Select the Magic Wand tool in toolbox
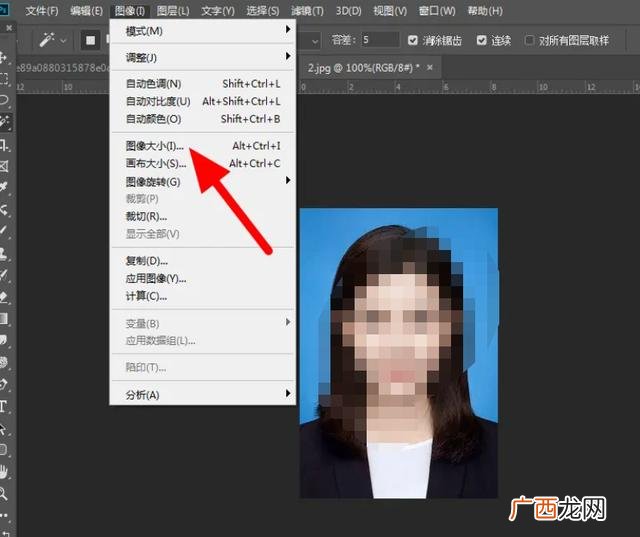 click(x=5, y=122)
